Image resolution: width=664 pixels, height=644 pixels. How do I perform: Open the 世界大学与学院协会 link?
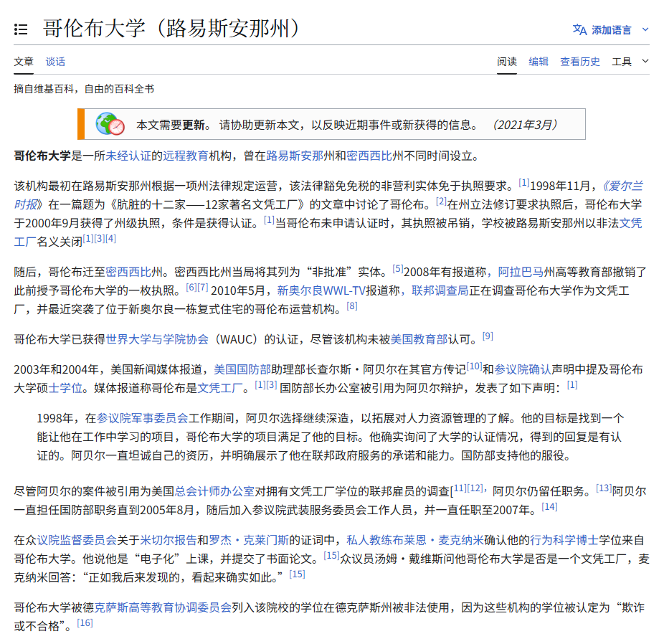[157, 338]
